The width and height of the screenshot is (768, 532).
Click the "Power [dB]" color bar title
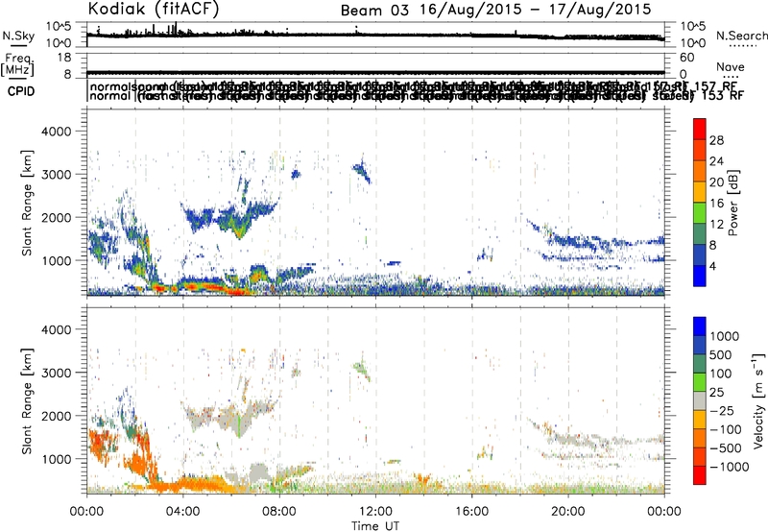732,203
